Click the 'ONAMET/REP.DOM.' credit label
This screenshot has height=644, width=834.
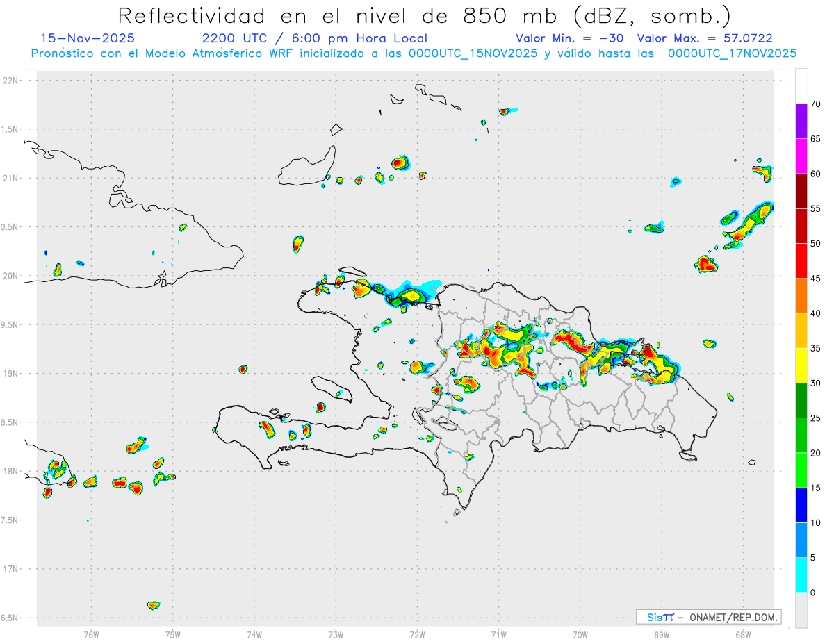734,617
